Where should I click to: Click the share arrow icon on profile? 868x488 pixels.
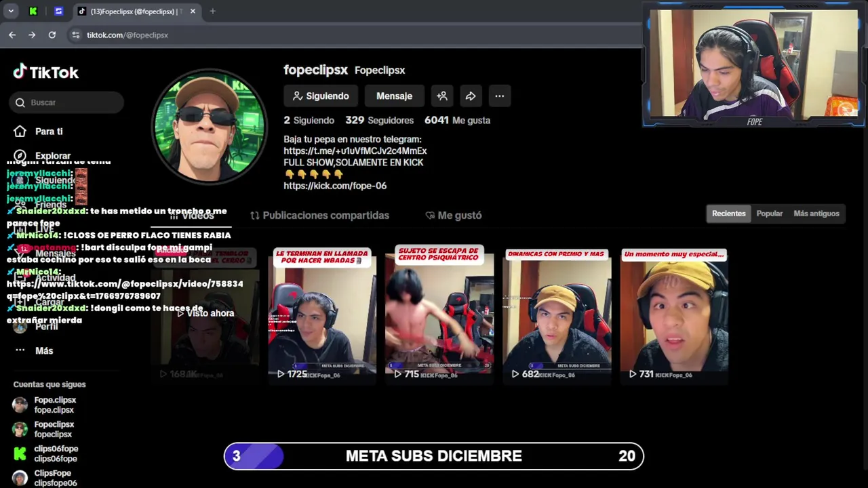[x=471, y=96]
